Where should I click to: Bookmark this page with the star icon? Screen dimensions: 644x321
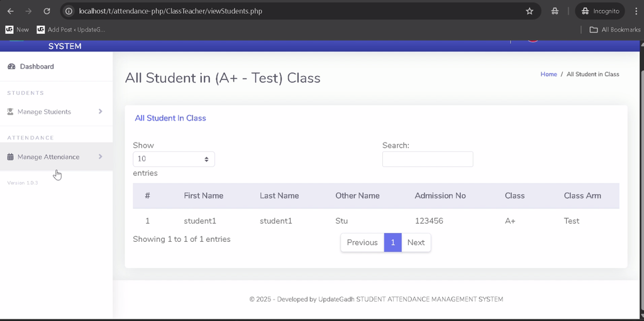coord(530,11)
